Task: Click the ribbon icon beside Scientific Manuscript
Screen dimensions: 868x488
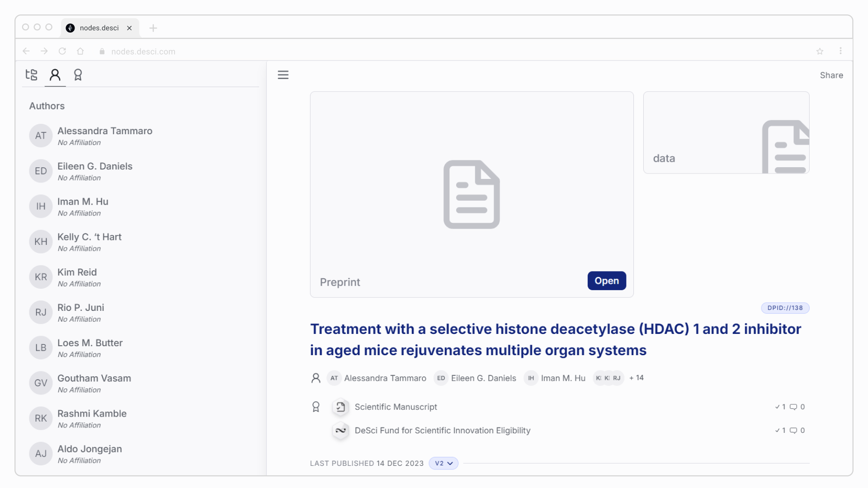Action: (x=316, y=407)
